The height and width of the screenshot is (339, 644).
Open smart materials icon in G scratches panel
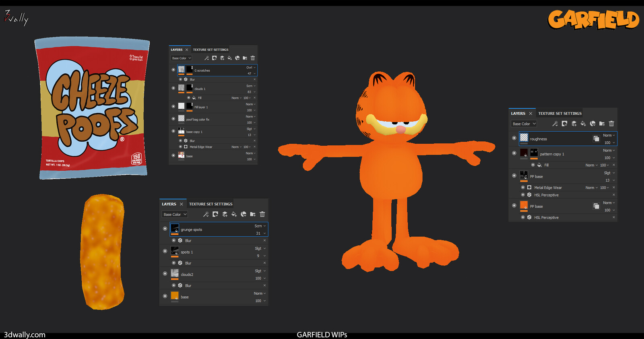pyautogui.click(x=237, y=58)
